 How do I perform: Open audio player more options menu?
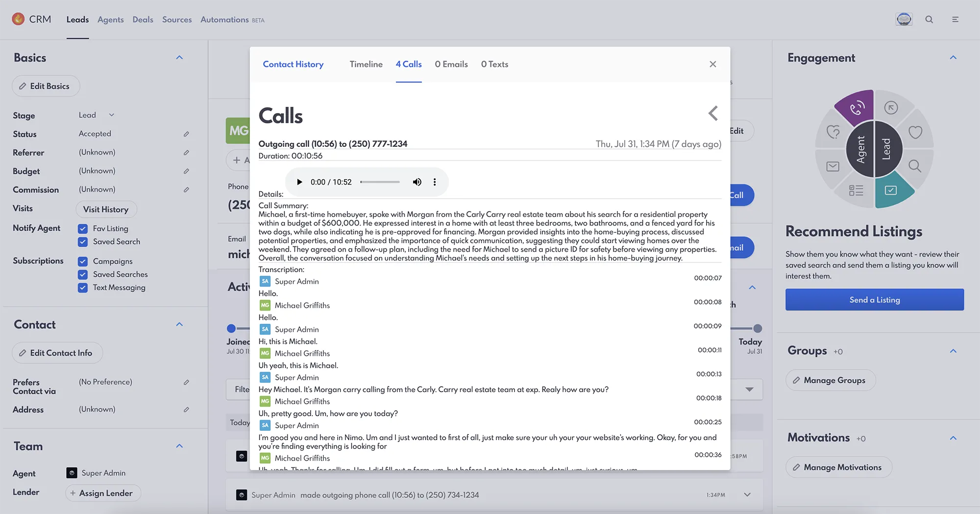point(435,182)
